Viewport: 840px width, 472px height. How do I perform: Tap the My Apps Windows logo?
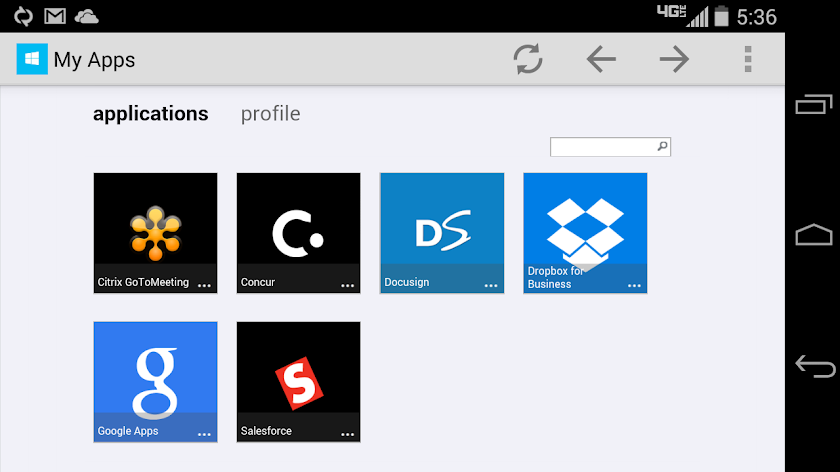(x=32, y=59)
